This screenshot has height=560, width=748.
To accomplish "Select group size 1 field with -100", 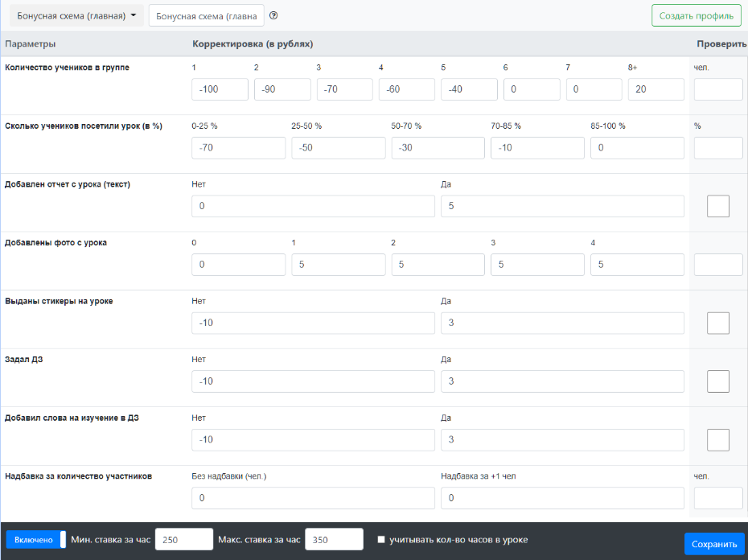I will point(220,89).
